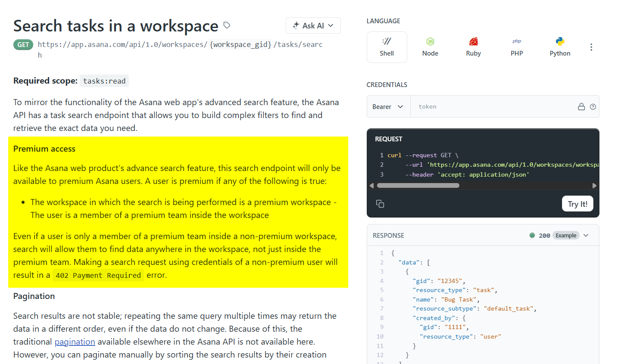This screenshot has width=621, height=364.
Task: Click the tag icon beside the page title
Action: click(x=227, y=25)
